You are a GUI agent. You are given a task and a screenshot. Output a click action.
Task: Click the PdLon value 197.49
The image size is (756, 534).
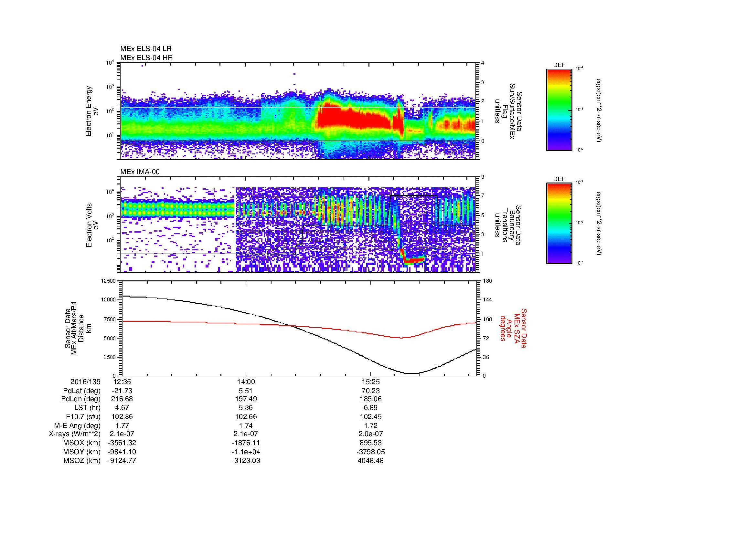[x=246, y=399]
